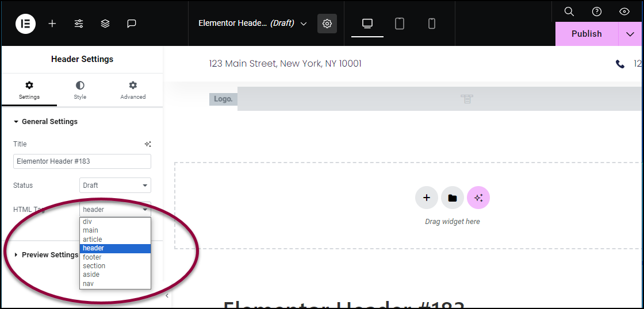Open the Status Draft dropdown
The height and width of the screenshot is (309, 644).
tap(115, 186)
